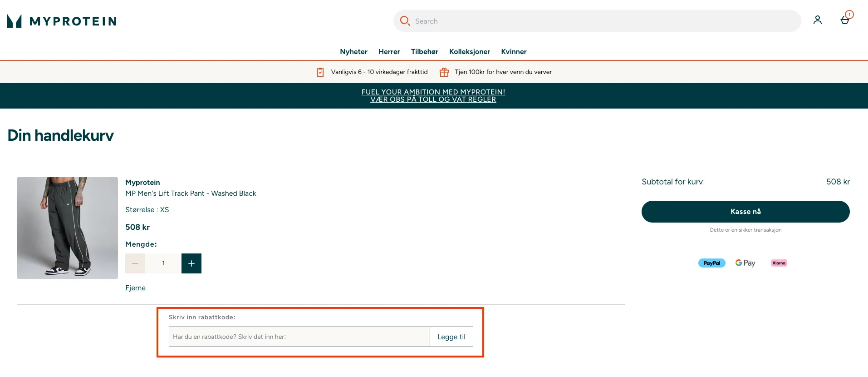The image size is (868, 377).
Task: Click the PayPal payment icon
Action: [711, 263]
